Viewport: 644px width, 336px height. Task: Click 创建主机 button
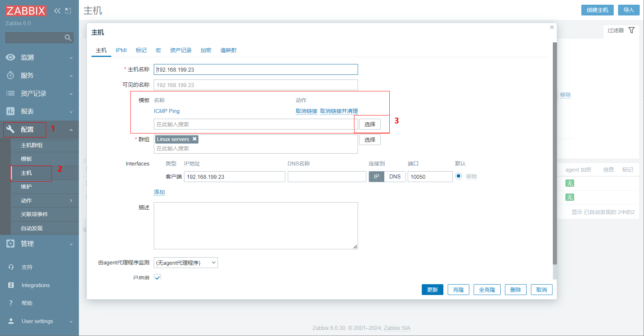598,10
